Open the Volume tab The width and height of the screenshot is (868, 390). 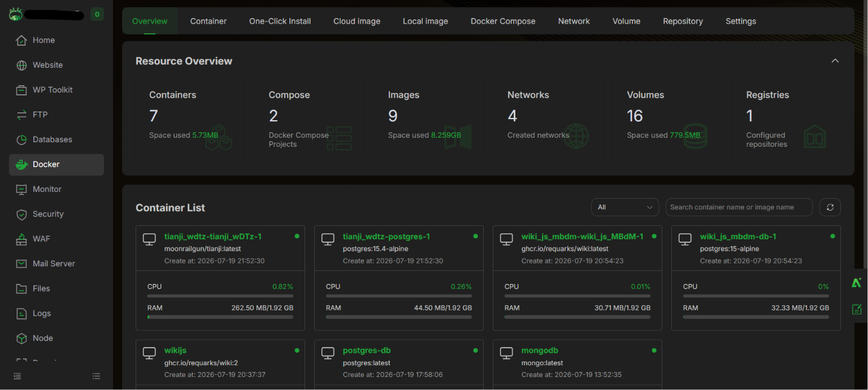627,21
